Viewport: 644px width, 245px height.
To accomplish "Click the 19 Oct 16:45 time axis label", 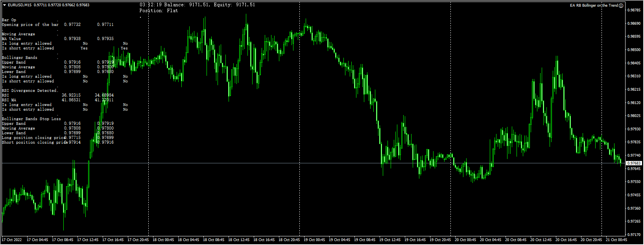I will click(x=415, y=240).
